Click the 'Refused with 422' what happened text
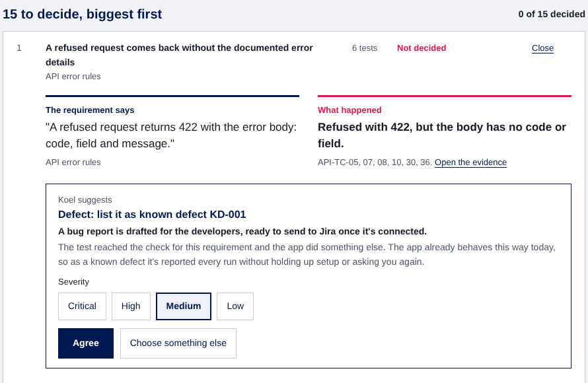 (442, 135)
